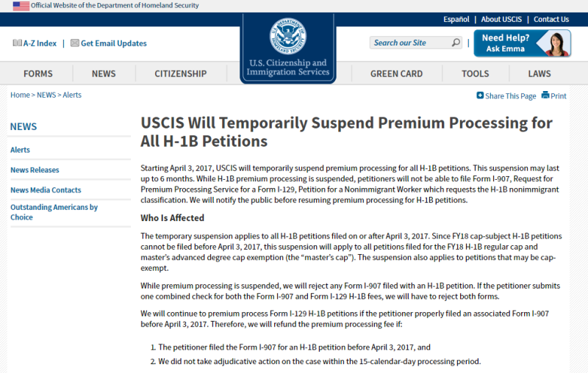
Task: Click in the Search our Site field
Action: (411, 43)
